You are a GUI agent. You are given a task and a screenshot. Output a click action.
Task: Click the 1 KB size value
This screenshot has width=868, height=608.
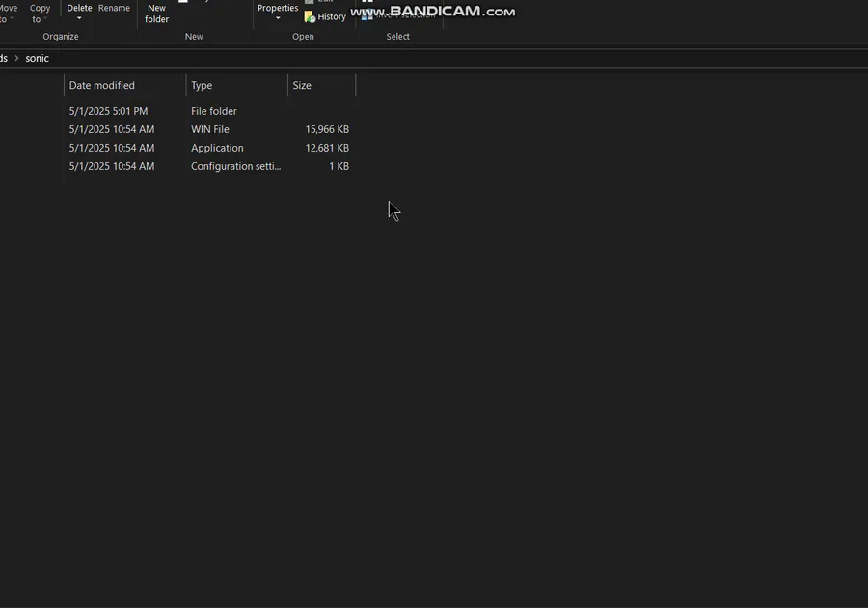pyautogui.click(x=339, y=166)
